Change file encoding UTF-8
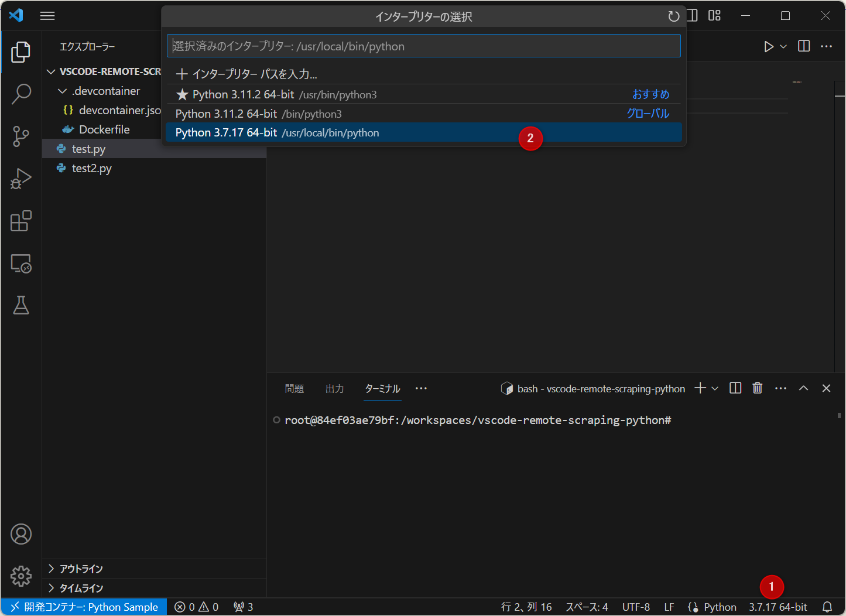Screen dimensions: 846x616 pos(636,607)
